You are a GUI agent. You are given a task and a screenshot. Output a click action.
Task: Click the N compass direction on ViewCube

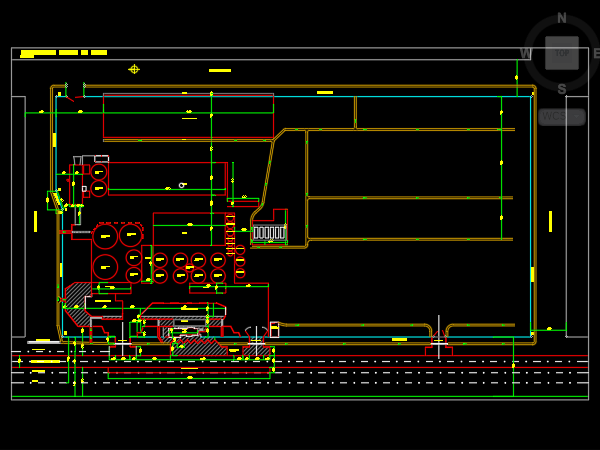(x=561, y=18)
